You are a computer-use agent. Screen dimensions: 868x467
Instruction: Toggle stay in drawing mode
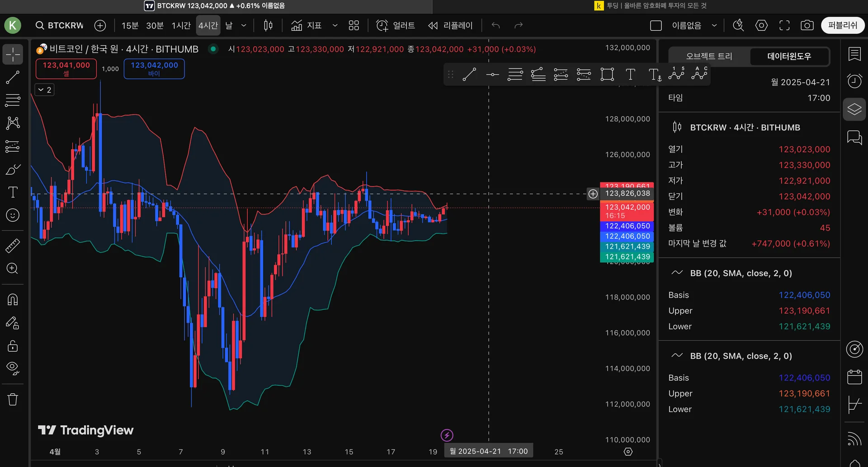(x=13, y=323)
